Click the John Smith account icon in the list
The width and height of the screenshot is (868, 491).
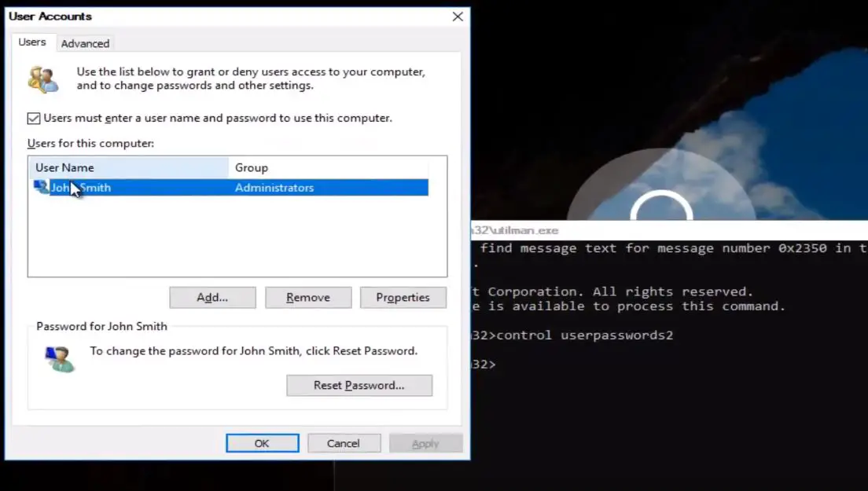[41, 188]
